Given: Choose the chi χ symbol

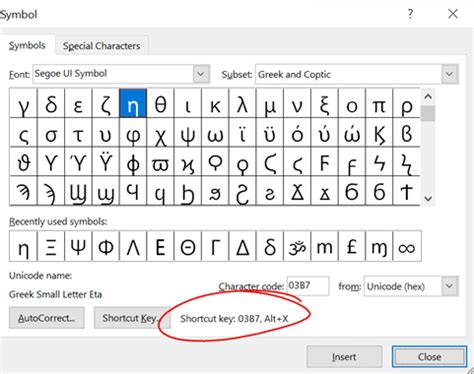Looking at the screenshot, I should tap(160, 132).
